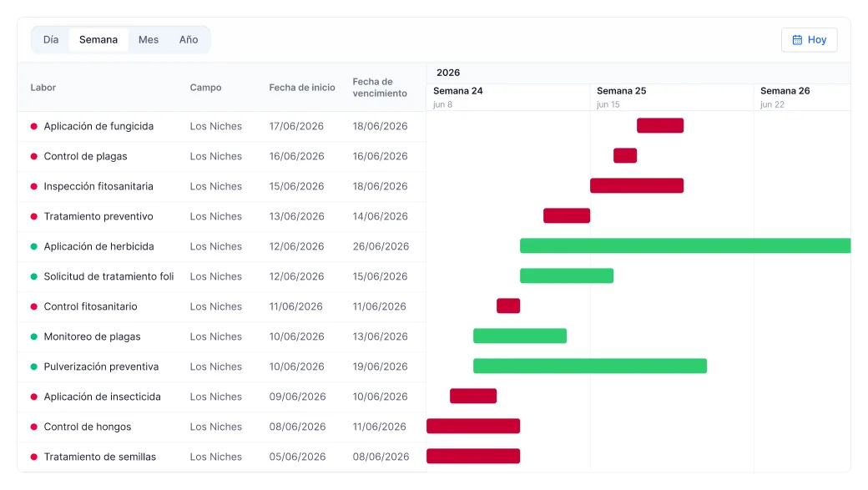
Task: Select the Semana view tab
Action: pyautogui.click(x=98, y=40)
